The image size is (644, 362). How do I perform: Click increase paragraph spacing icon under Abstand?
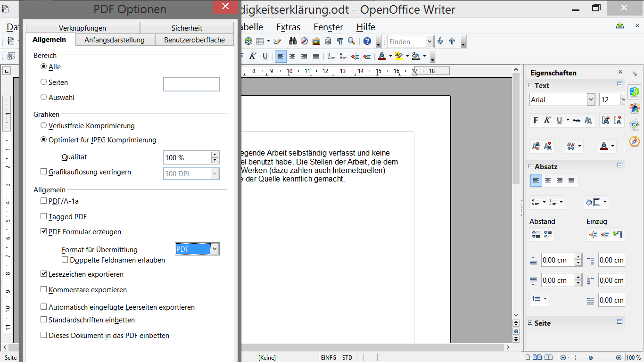click(536, 234)
